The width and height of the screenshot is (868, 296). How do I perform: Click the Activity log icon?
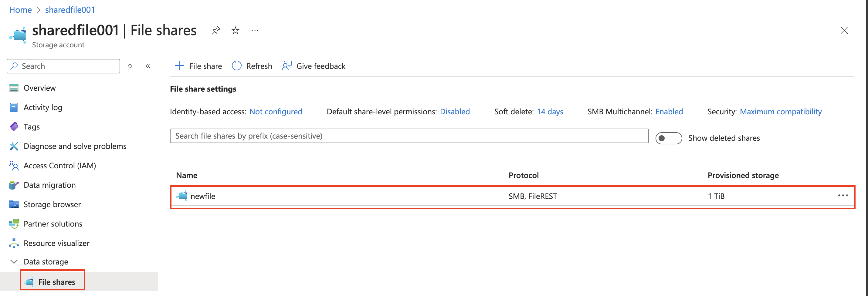point(14,107)
